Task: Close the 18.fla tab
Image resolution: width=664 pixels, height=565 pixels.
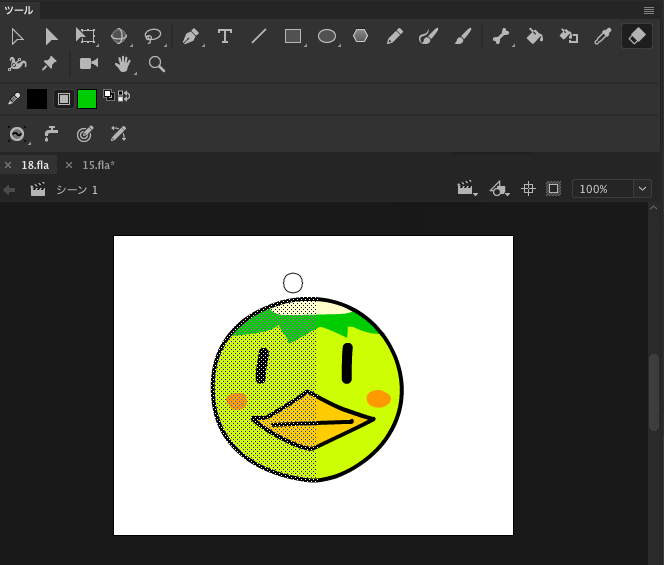Action: tap(8, 165)
